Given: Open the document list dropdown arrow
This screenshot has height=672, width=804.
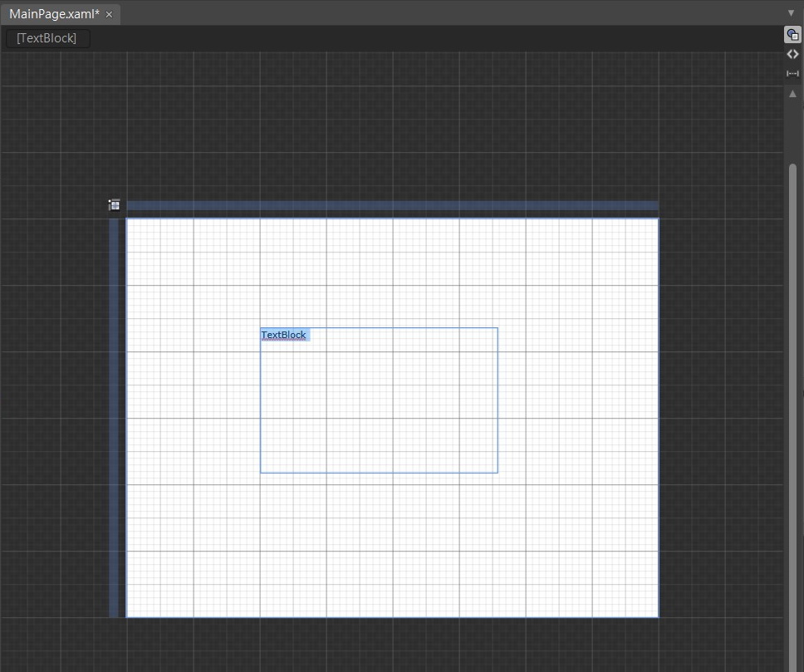Looking at the screenshot, I should click(x=791, y=12).
